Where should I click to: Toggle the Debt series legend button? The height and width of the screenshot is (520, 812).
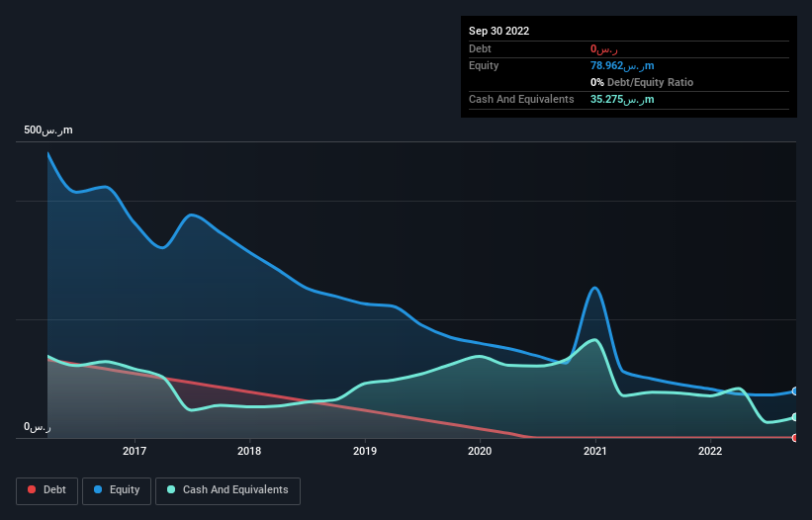point(46,490)
